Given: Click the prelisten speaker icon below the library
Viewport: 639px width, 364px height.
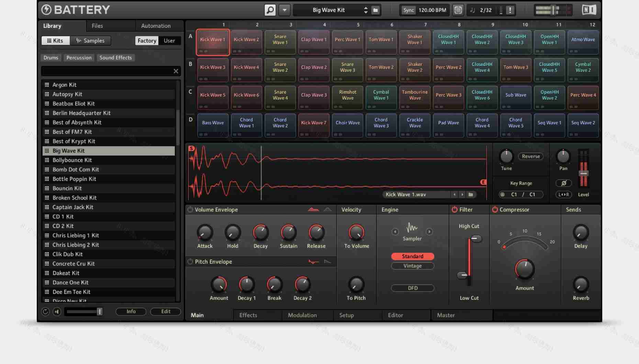Looking at the screenshot, I should (x=57, y=311).
